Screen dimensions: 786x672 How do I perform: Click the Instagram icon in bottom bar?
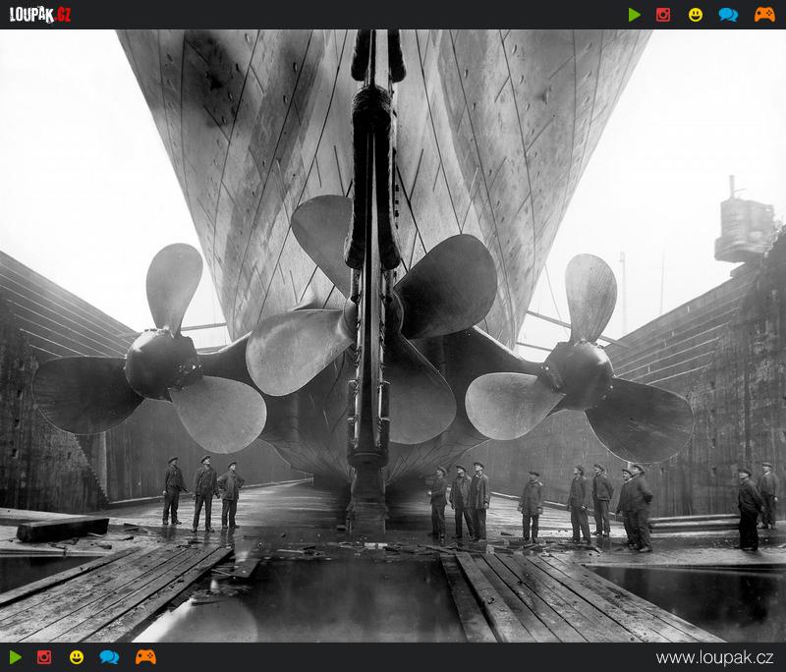click(44, 657)
